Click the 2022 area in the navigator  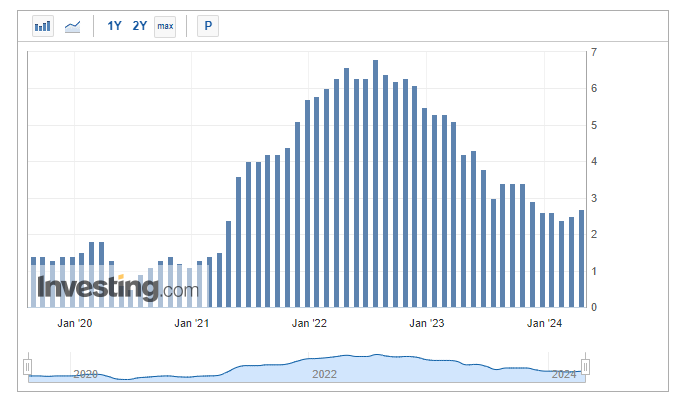(x=324, y=374)
